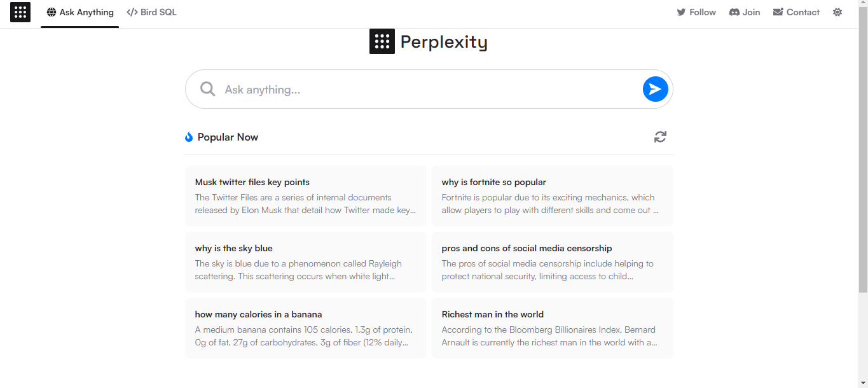Focus the Ask anything search field
The width and height of the screenshot is (868, 388).
(x=429, y=89)
